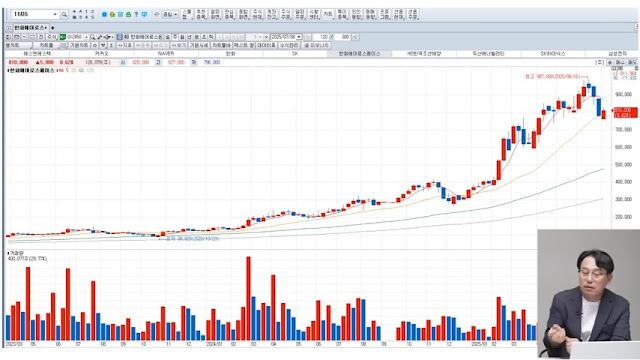640x360 pixels.
Task: Click the candle count field showing 120
Action: [x=321, y=37]
